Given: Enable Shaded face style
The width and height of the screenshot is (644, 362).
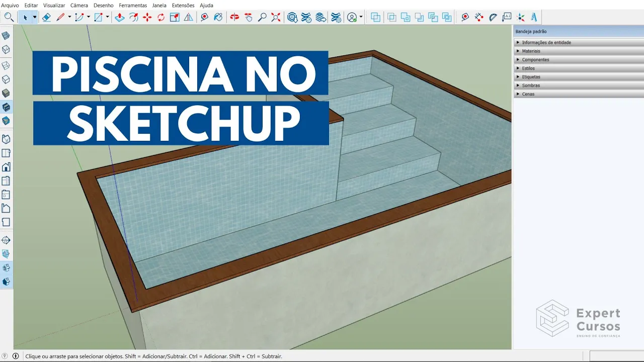Looking at the screenshot, I should coord(6,94).
